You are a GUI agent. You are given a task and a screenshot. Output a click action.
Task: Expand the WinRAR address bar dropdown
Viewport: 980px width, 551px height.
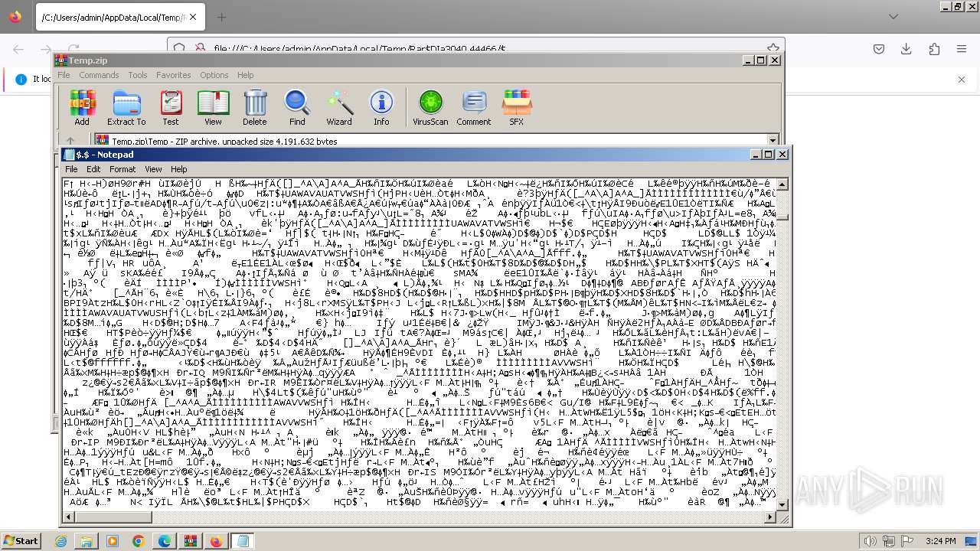tap(773, 141)
